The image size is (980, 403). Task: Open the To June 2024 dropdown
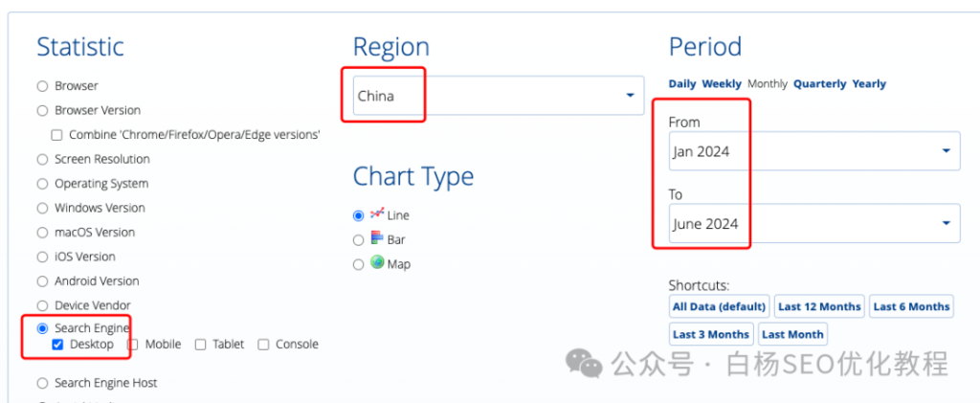814,223
